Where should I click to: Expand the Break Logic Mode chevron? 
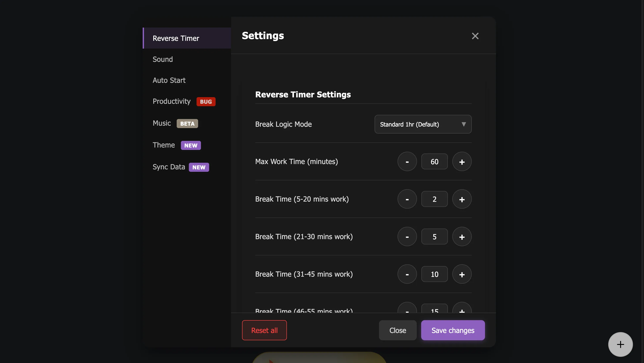coord(464,124)
